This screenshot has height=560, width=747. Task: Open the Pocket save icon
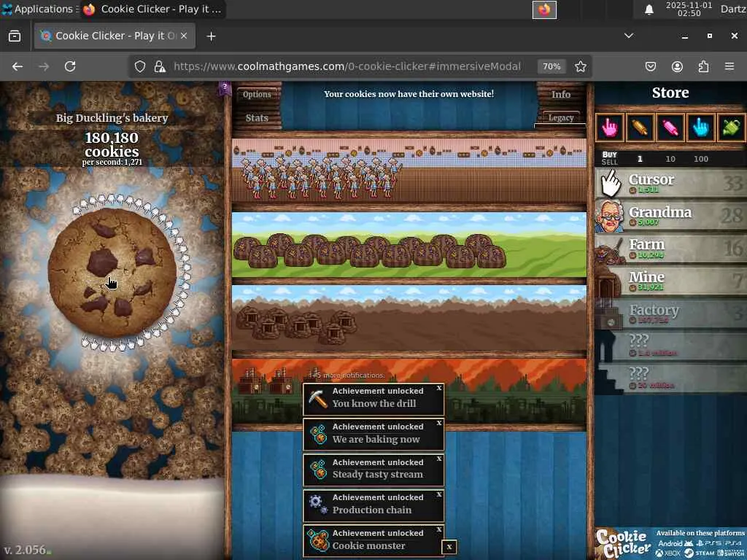tap(650, 66)
